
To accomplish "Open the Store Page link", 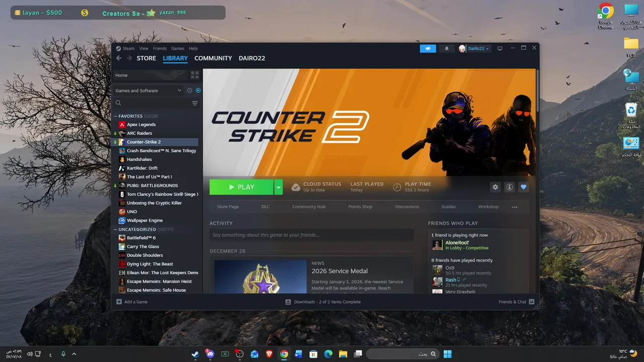I will (x=228, y=207).
